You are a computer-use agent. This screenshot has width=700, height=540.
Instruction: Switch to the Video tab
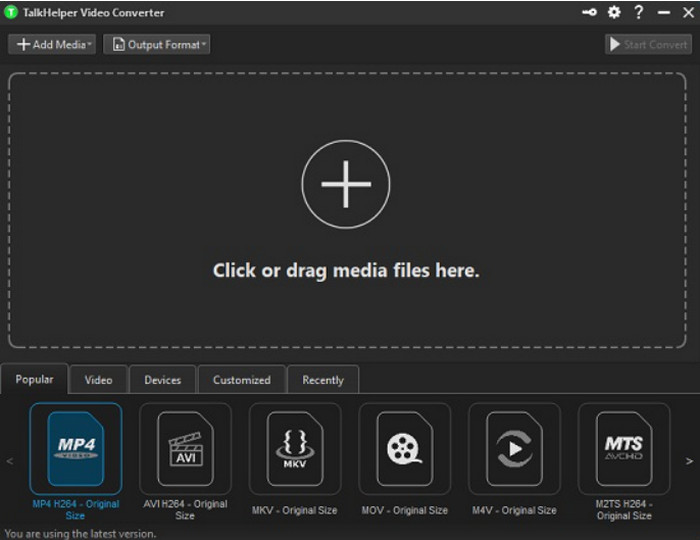tap(98, 380)
